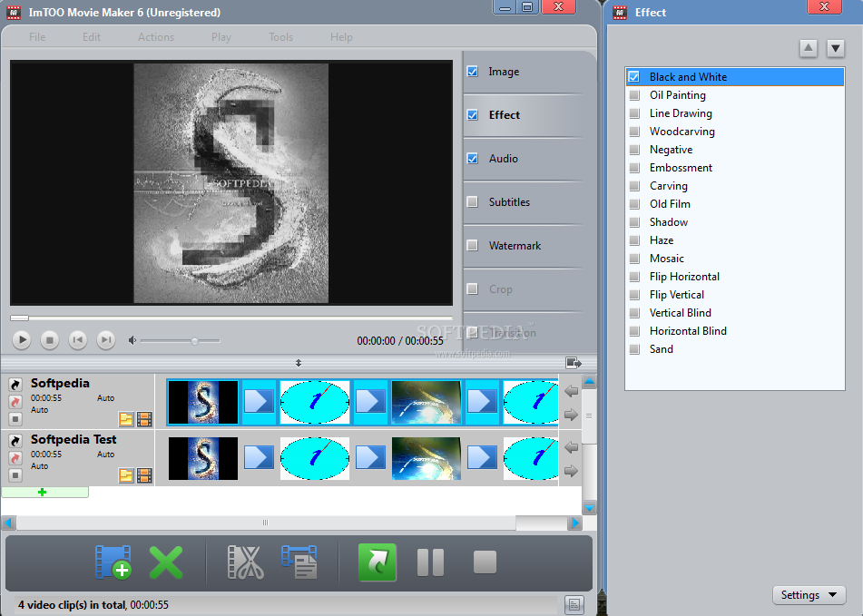Click timeline horizontal scroll right arrow
The height and width of the screenshot is (616, 863).
coord(575,523)
